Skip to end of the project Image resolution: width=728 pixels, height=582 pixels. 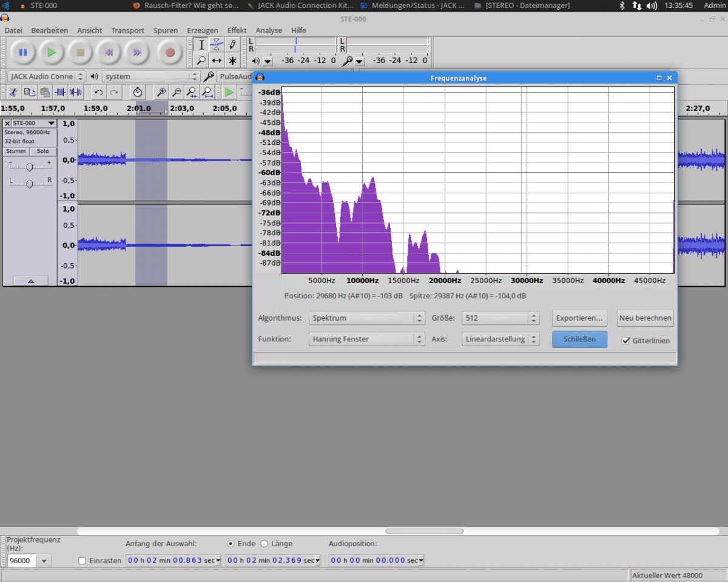137,53
